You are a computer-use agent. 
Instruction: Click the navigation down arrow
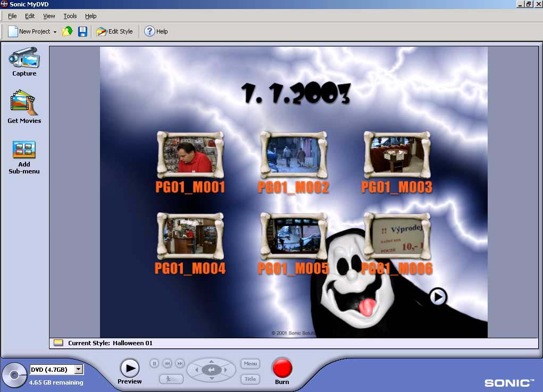[211, 379]
